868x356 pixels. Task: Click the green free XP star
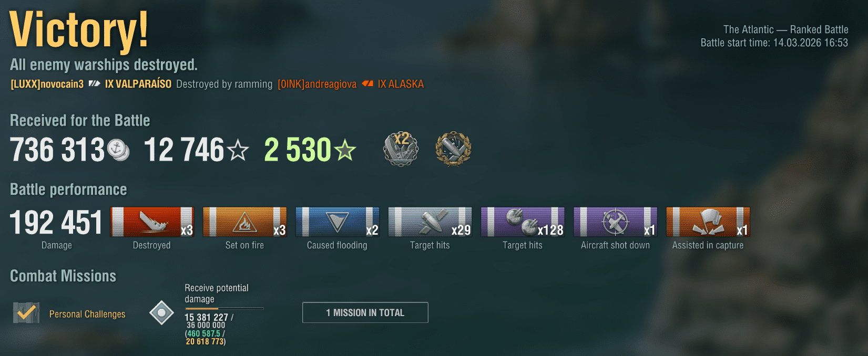click(345, 150)
